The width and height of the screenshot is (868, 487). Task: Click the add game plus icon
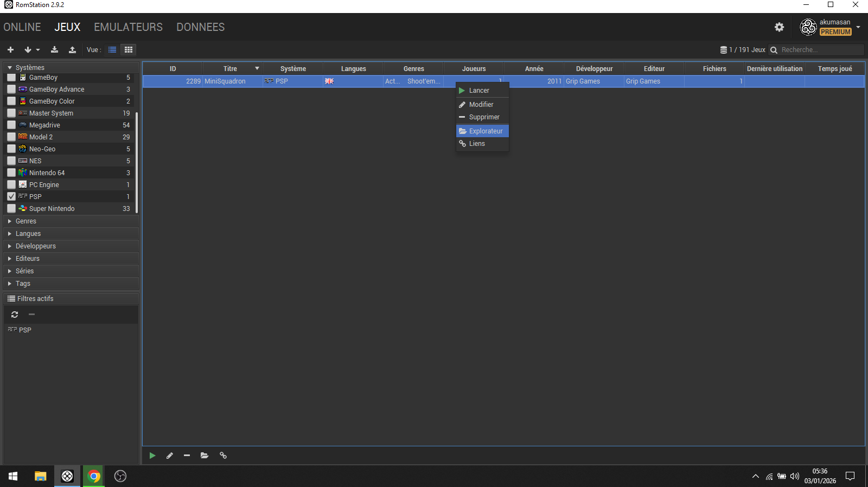click(10, 50)
